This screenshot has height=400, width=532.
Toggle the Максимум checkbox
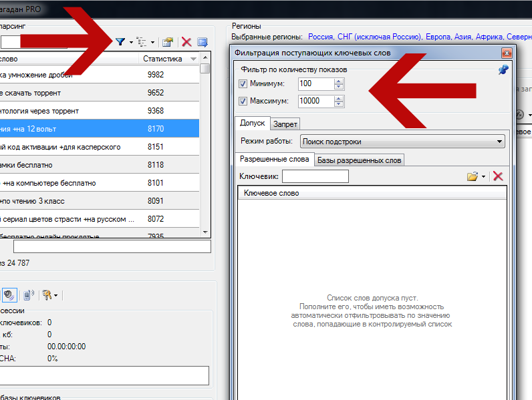click(243, 101)
